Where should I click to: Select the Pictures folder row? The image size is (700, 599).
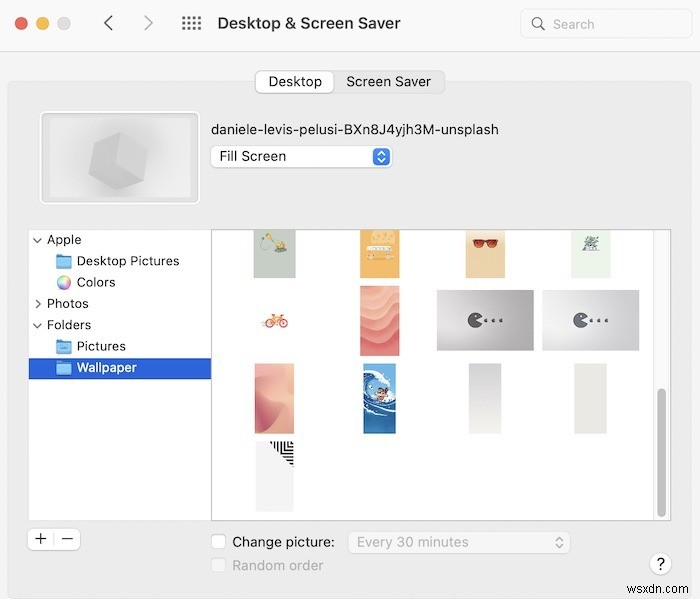(x=120, y=346)
